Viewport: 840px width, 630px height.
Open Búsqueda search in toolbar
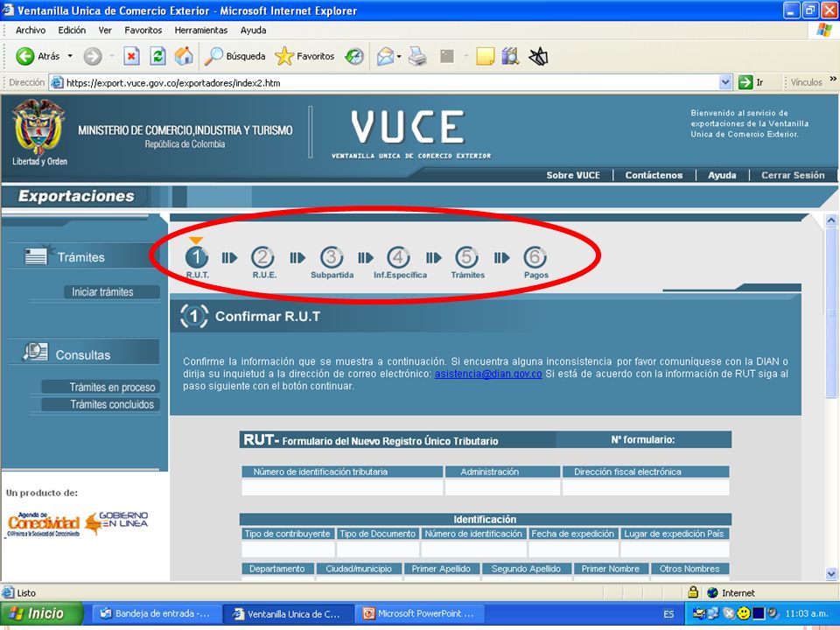point(235,56)
